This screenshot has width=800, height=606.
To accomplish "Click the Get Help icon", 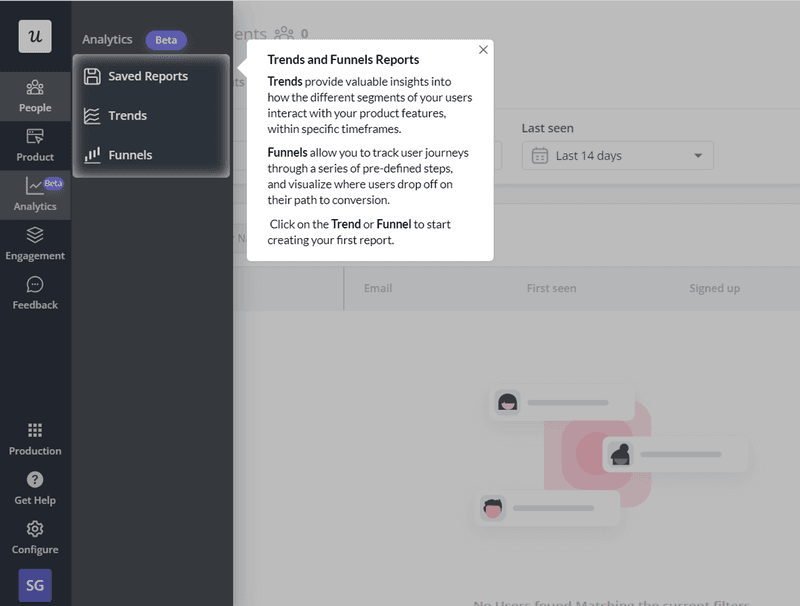I will tap(35, 490).
